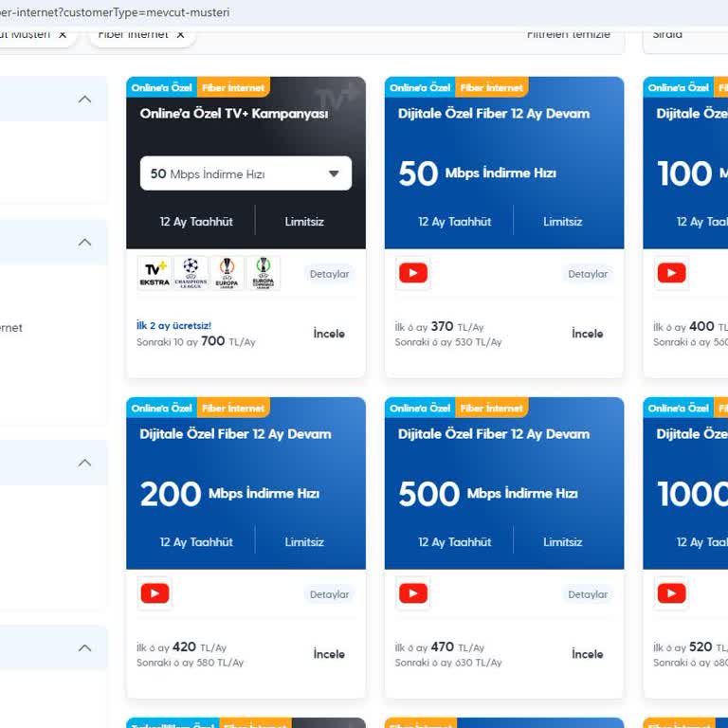Click İncele on TV+ Kampanyası card
The image size is (728, 728).
(329, 334)
